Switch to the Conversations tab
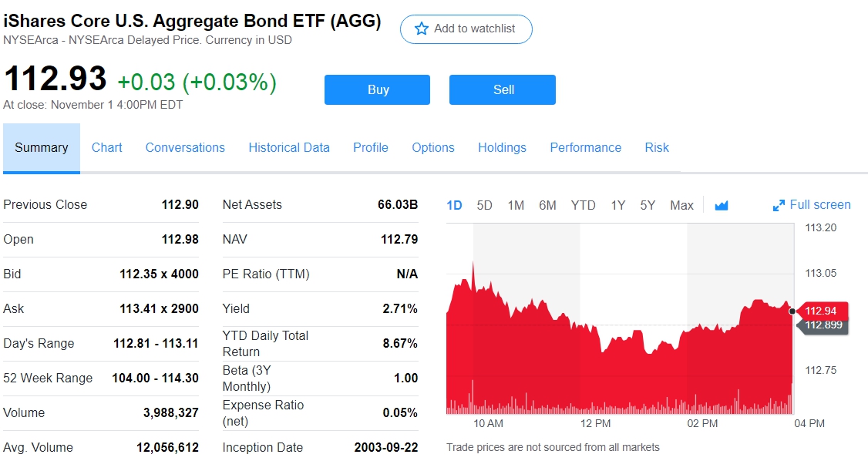This screenshot has height=461, width=868. [185, 147]
